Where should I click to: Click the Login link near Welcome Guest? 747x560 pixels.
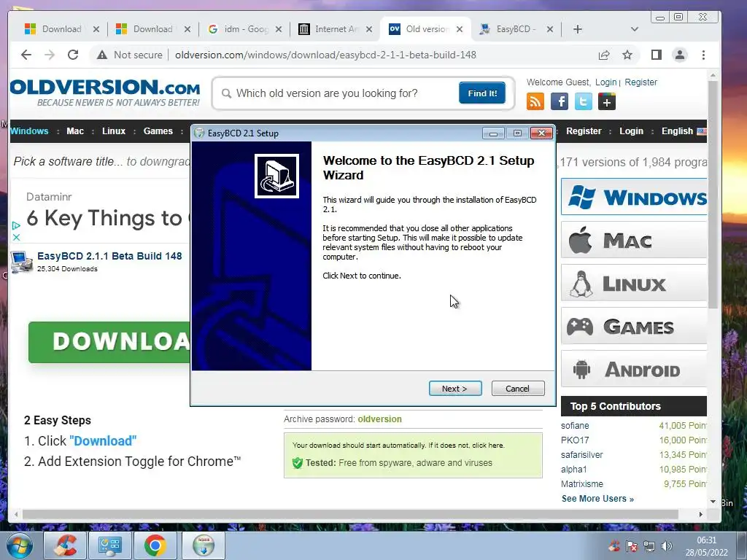pyautogui.click(x=606, y=82)
